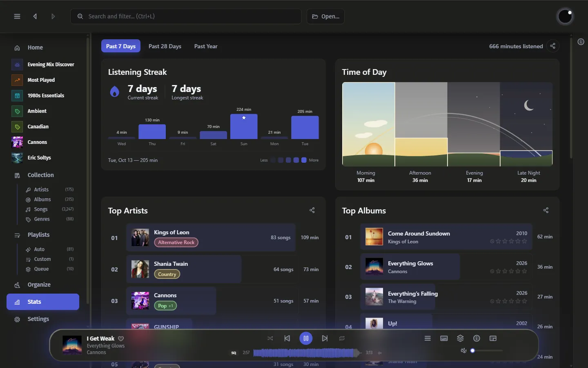
Task: Select the Sunday bar in listening streak
Action: 244,126
